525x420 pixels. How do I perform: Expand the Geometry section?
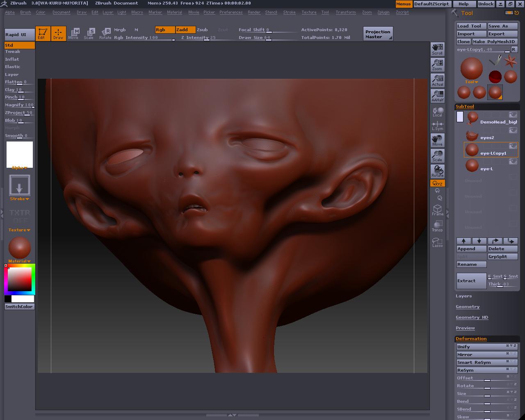(468, 307)
